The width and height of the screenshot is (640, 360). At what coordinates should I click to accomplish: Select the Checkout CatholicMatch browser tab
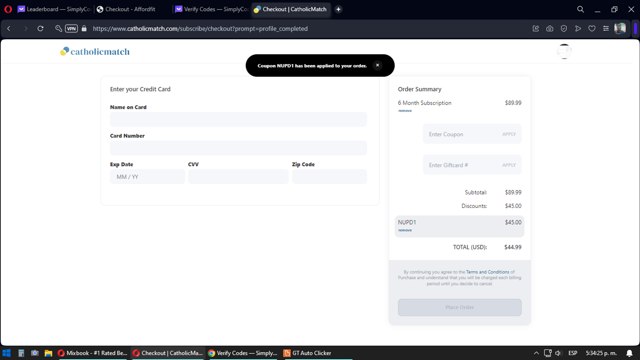click(291, 9)
